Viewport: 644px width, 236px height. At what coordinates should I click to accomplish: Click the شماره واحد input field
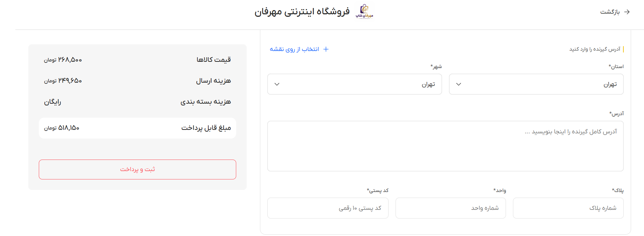click(x=450, y=208)
